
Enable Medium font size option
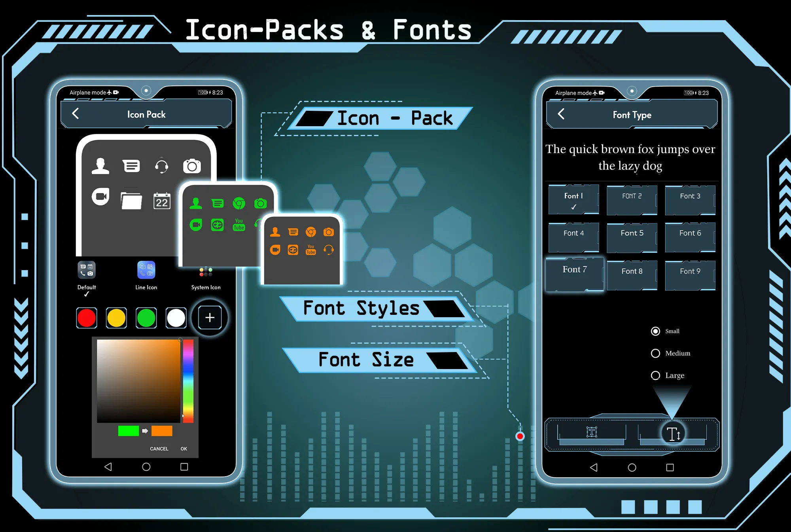[655, 353]
